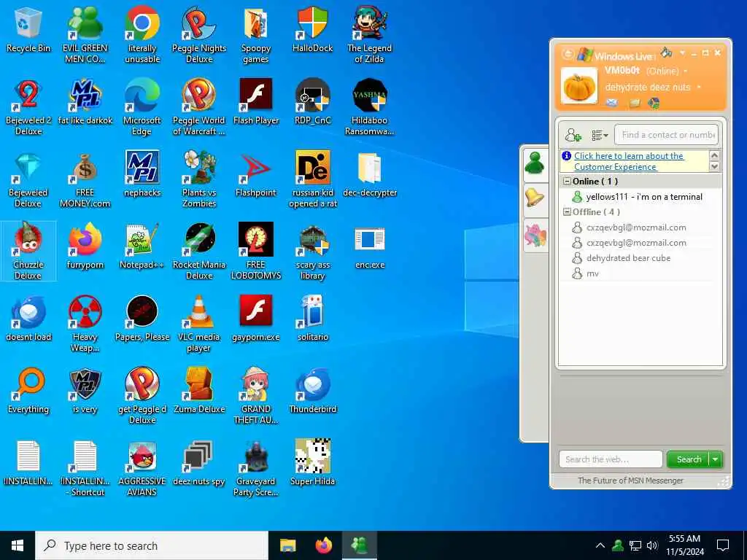747x560 pixels.
Task: Select the FREE MONEY.com icon
Action: point(85,180)
